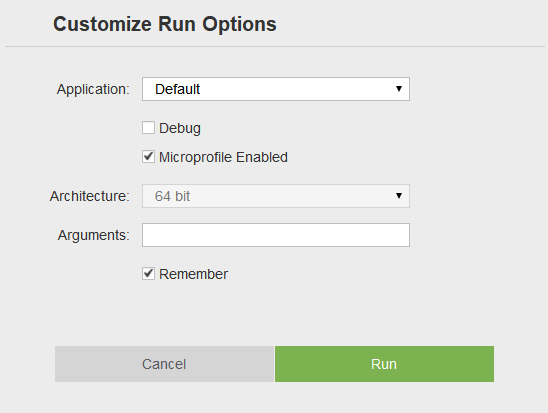Open the Architecture dropdown showing 64 bit
The image size is (548, 413).
point(276,196)
